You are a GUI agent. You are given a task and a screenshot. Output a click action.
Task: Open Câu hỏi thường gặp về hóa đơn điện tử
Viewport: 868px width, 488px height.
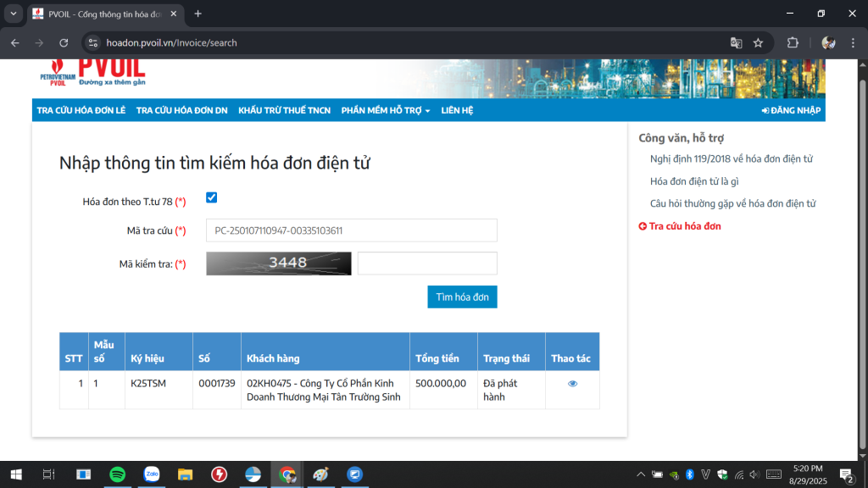pos(733,203)
